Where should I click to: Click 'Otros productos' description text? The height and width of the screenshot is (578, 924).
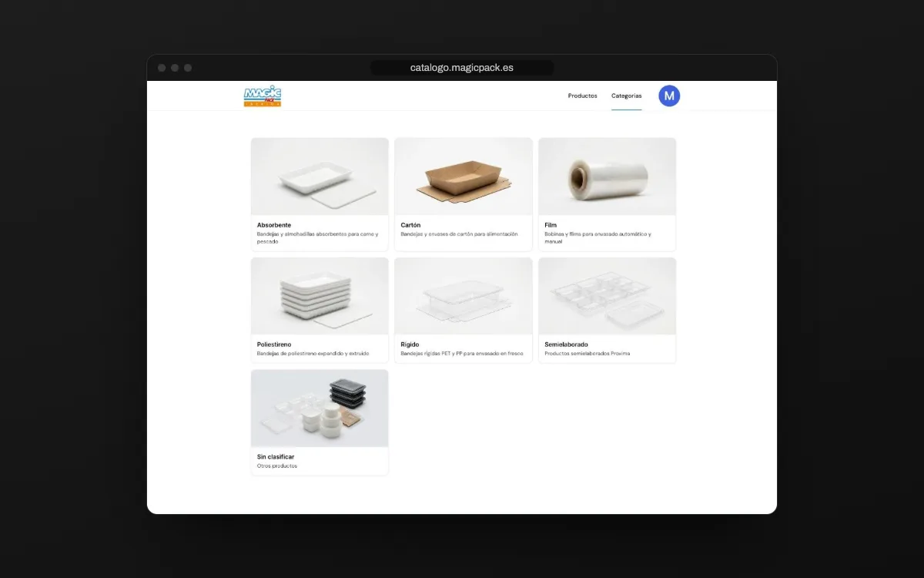point(277,466)
